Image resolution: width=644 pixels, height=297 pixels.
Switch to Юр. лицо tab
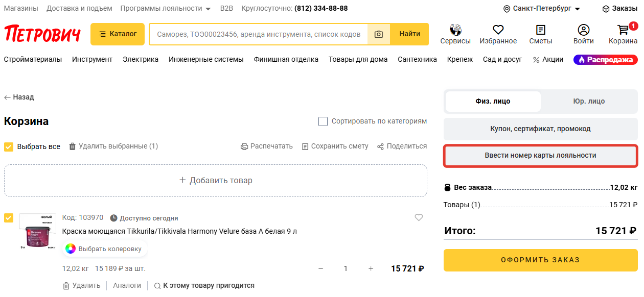589,101
